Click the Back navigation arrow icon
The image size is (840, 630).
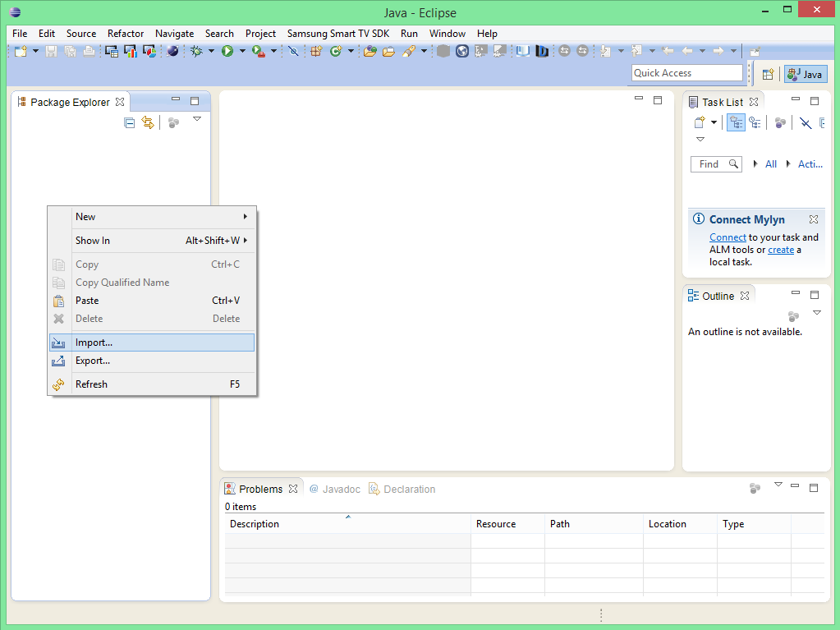687,52
